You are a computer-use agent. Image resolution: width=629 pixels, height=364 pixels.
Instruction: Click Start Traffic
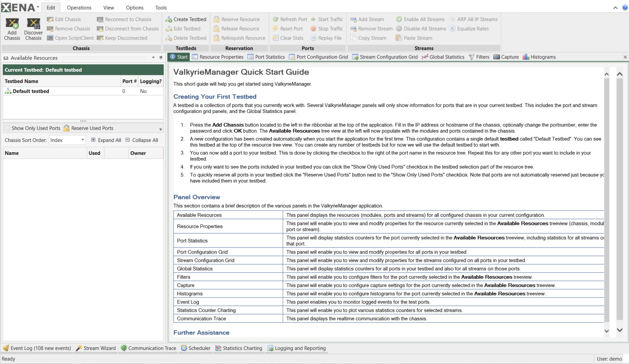point(327,19)
